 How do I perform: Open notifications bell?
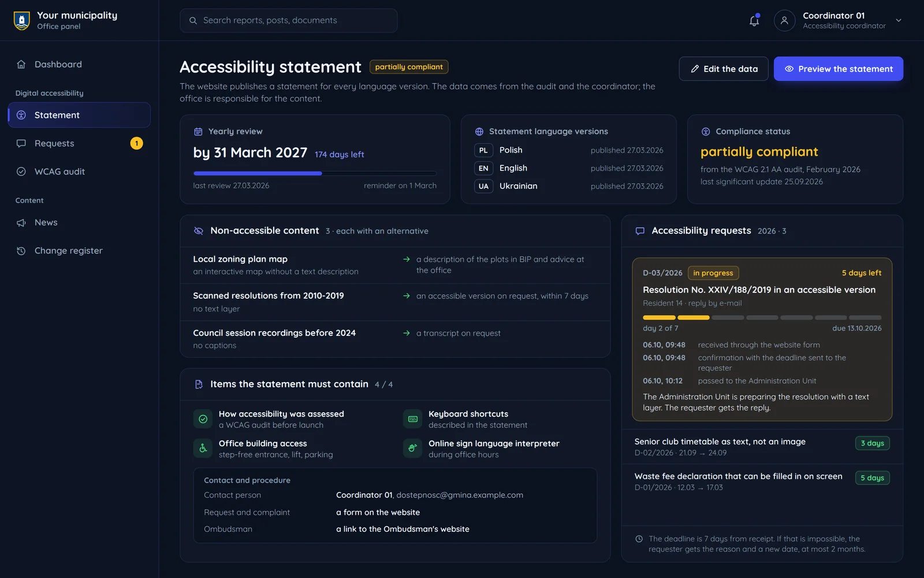click(754, 20)
